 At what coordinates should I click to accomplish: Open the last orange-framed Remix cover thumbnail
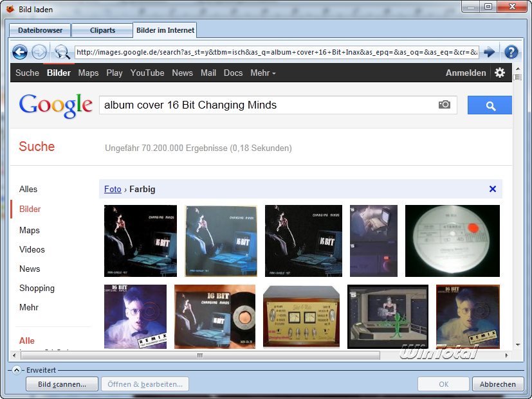click(468, 317)
